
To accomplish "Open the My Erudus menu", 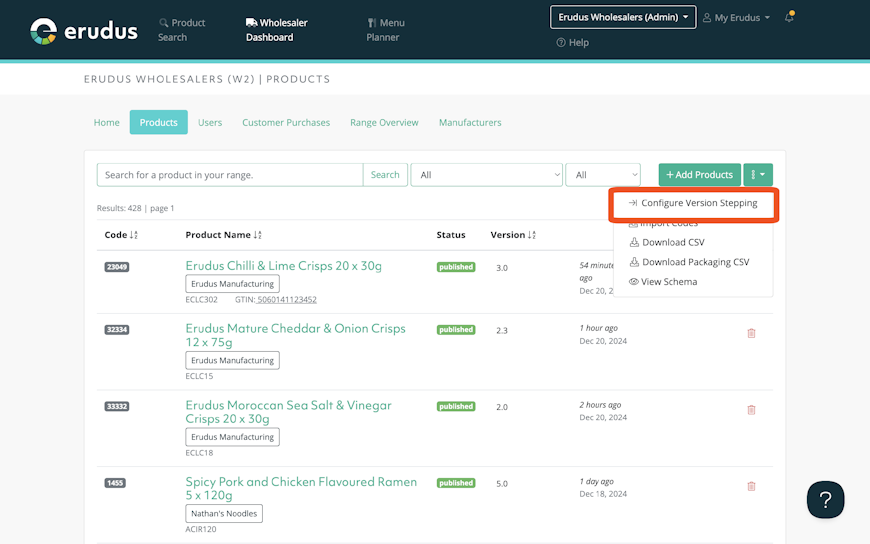I will [x=736, y=18].
